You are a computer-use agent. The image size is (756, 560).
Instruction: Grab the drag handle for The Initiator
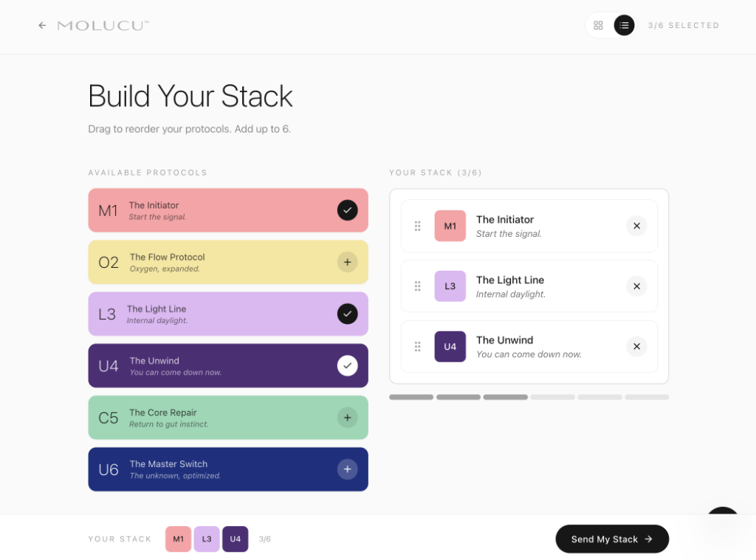coord(418,226)
